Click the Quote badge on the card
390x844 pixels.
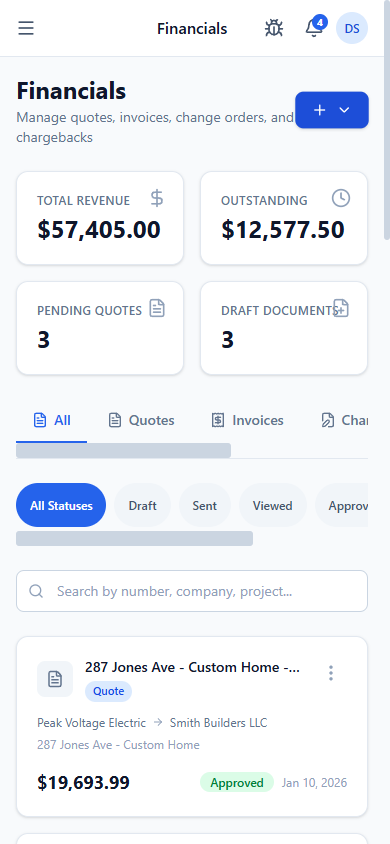click(x=109, y=691)
